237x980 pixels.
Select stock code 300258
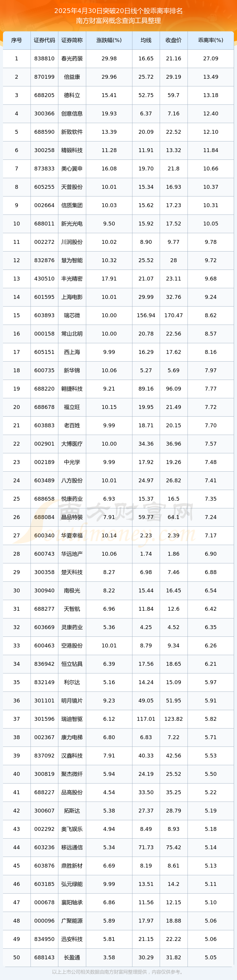click(x=44, y=150)
